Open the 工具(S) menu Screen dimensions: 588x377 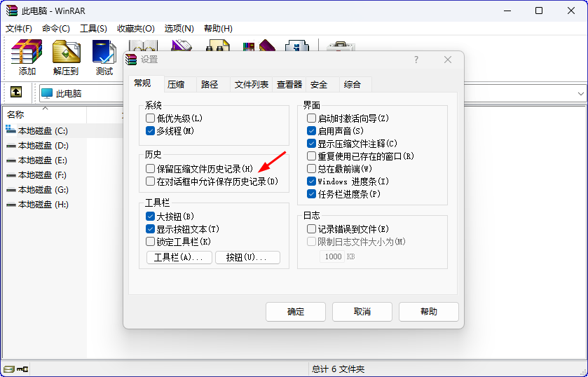[93, 29]
